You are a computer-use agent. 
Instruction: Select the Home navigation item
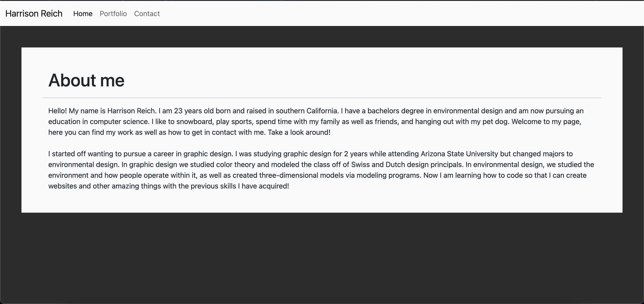click(x=83, y=14)
